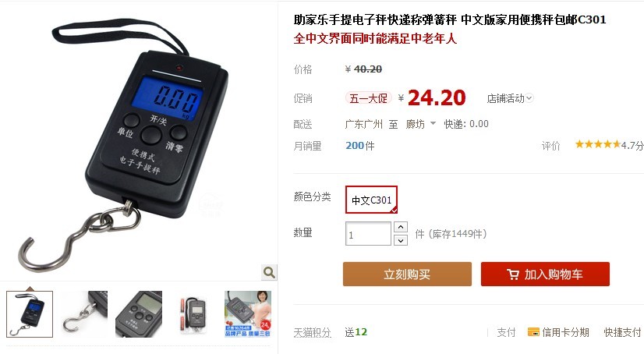This screenshot has height=354, width=644.
Task: Decrease quantity with the down arrow
Action: 401,240
